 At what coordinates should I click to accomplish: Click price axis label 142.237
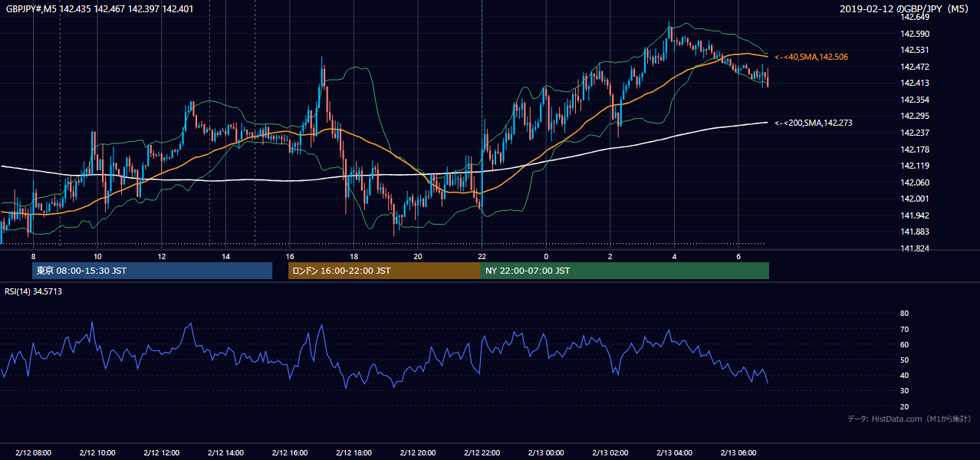coord(914,133)
